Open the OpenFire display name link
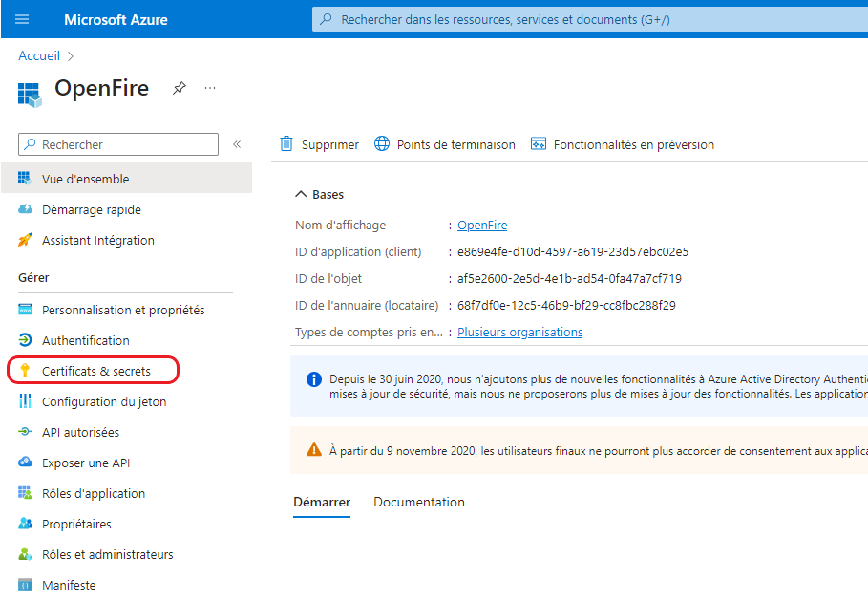Image resolution: width=868 pixels, height=603 pixels. 482,225
